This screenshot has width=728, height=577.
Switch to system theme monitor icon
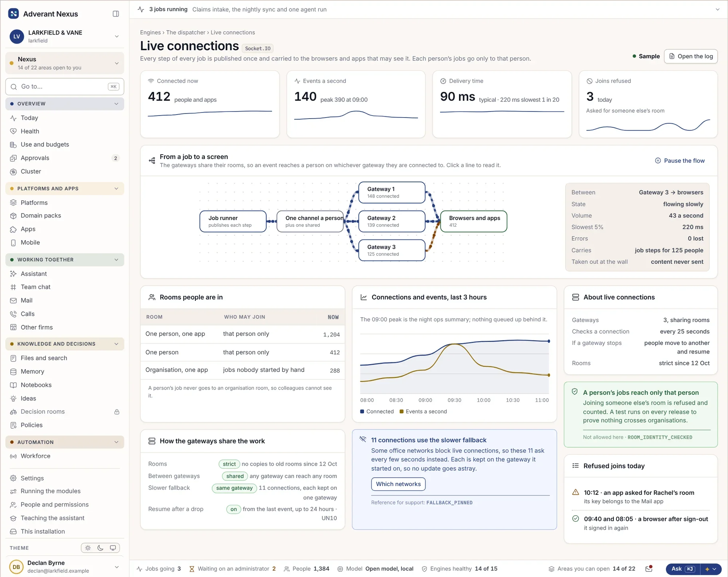tap(113, 548)
